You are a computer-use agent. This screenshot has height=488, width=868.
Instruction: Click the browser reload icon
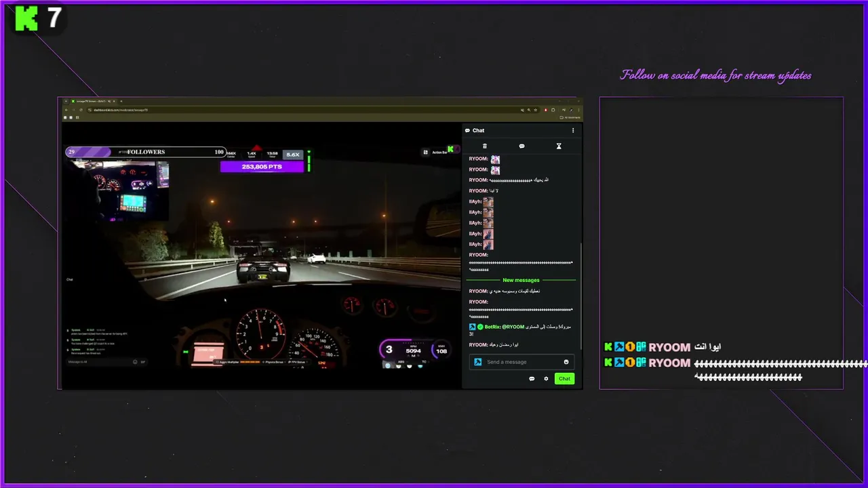80,110
